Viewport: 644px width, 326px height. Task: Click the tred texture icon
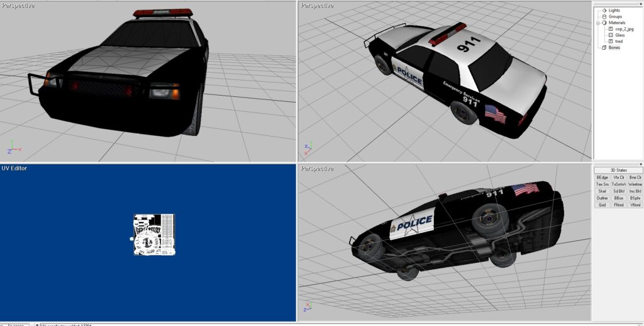click(611, 42)
